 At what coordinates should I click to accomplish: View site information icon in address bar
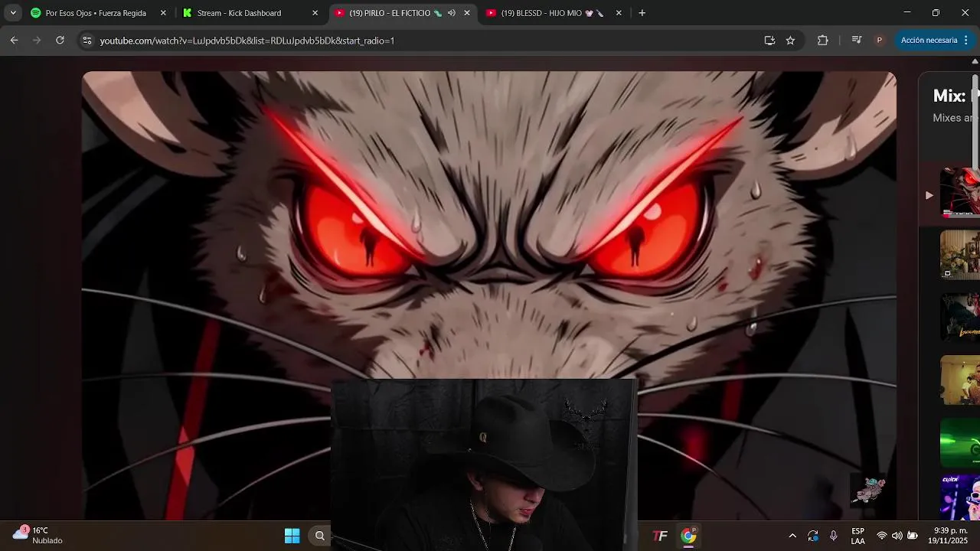coord(87,41)
